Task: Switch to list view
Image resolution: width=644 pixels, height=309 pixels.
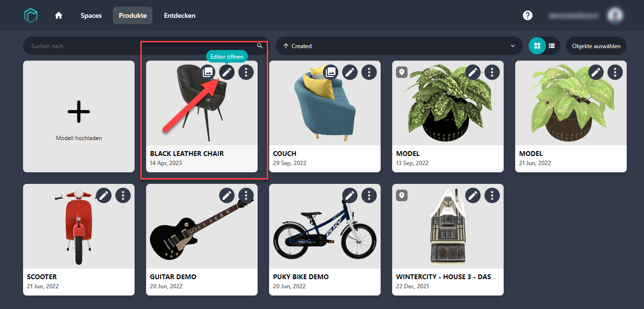Action: point(552,46)
